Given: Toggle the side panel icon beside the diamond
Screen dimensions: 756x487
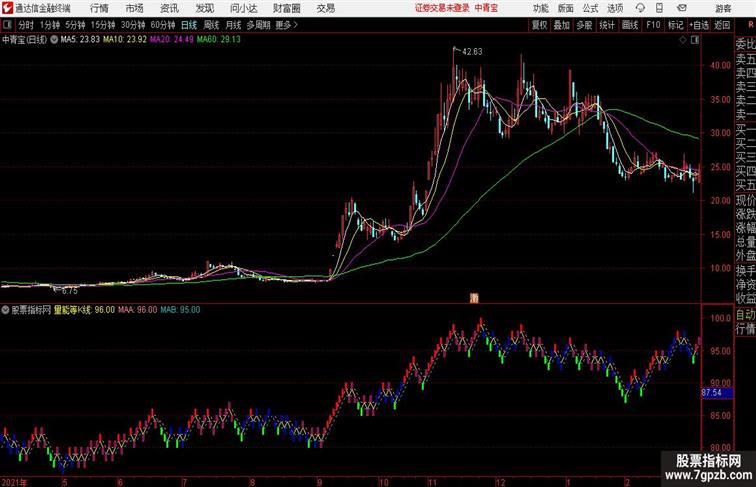Looking at the screenshot, I should (x=695, y=40).
